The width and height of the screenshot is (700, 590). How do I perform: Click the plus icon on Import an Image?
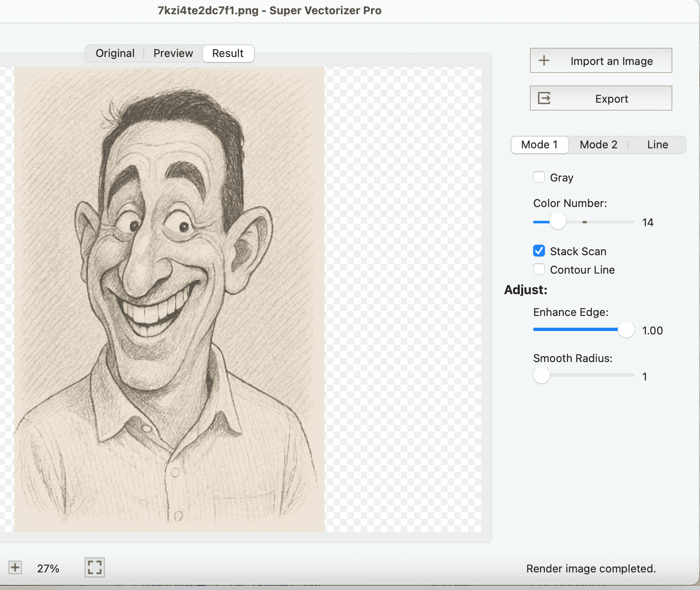[544, 60]
